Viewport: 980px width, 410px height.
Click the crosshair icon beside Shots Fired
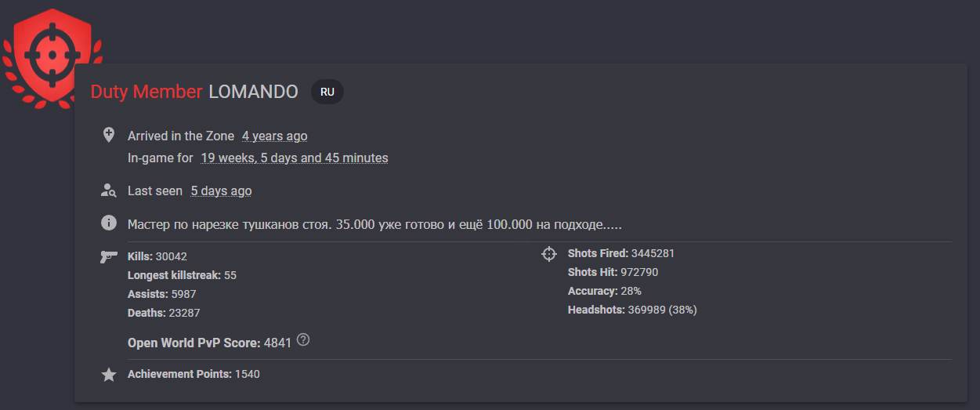click(x=549, y=254)
